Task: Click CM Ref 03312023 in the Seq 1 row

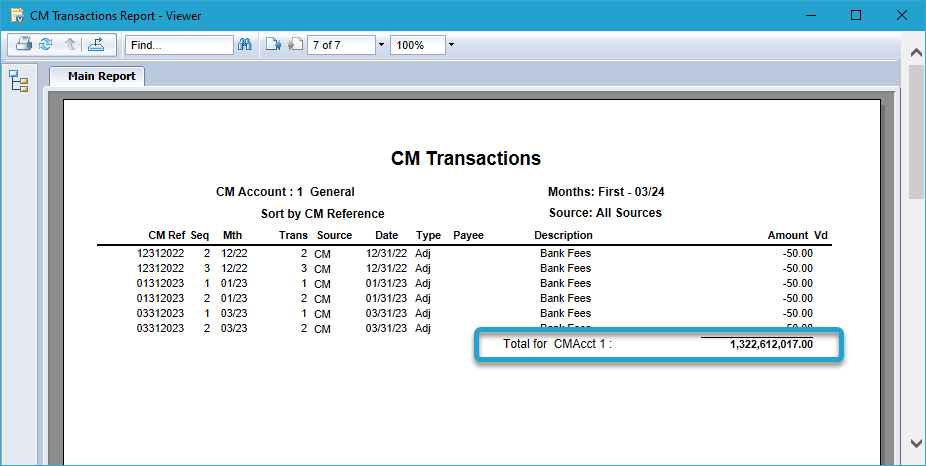Action: (160, 313)
